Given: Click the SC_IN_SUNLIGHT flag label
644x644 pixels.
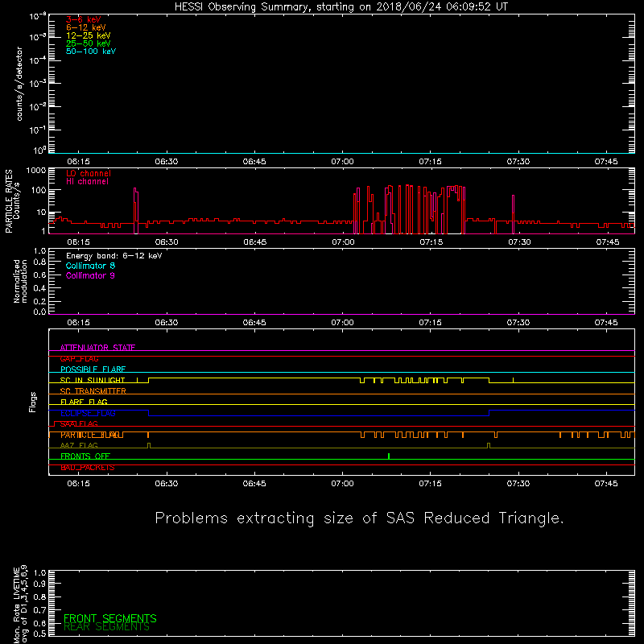Looking at the screenshot, I should 93,380.
